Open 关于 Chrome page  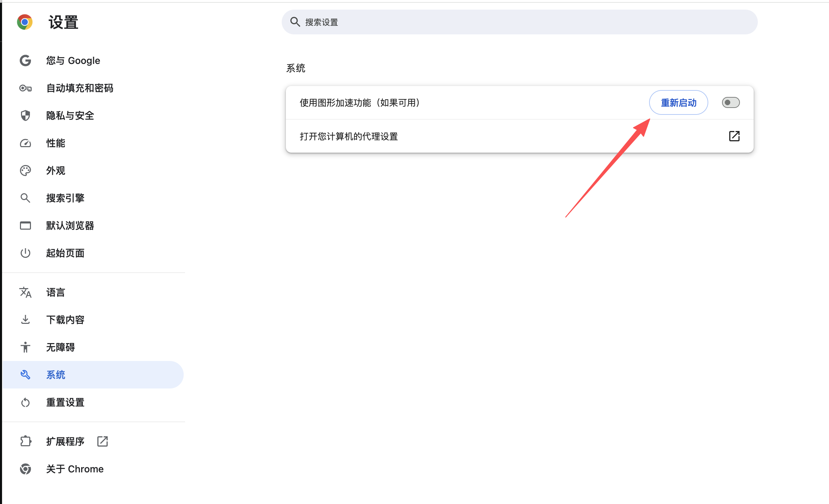pyautogui.click(x=75, y=469)
